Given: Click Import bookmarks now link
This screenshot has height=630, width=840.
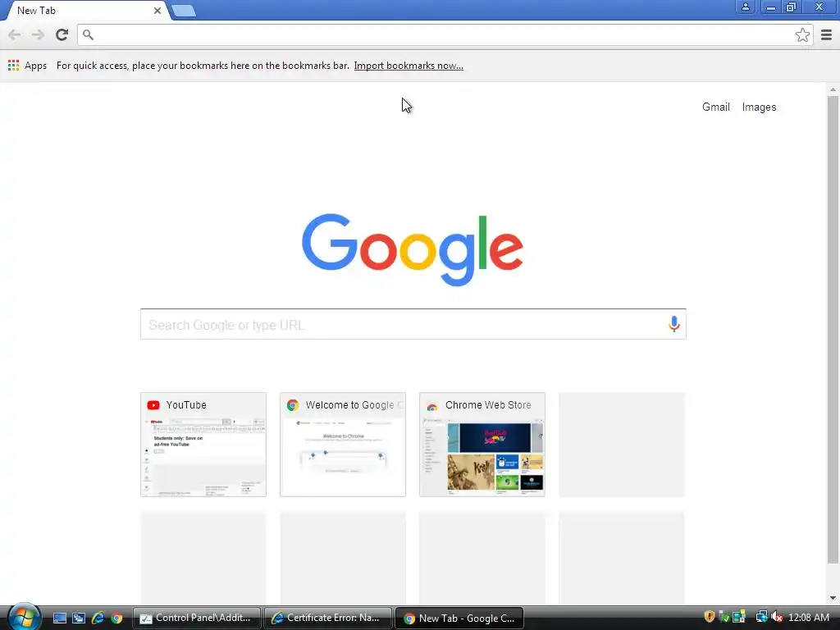Looking at the screenshot, I should 409,66.
